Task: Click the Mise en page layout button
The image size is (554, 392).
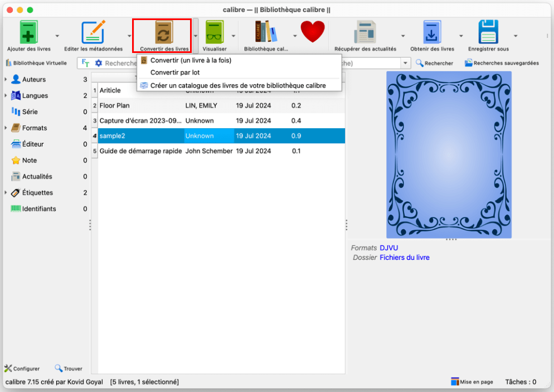Action: pyautogui.click(x=472, y=382)
